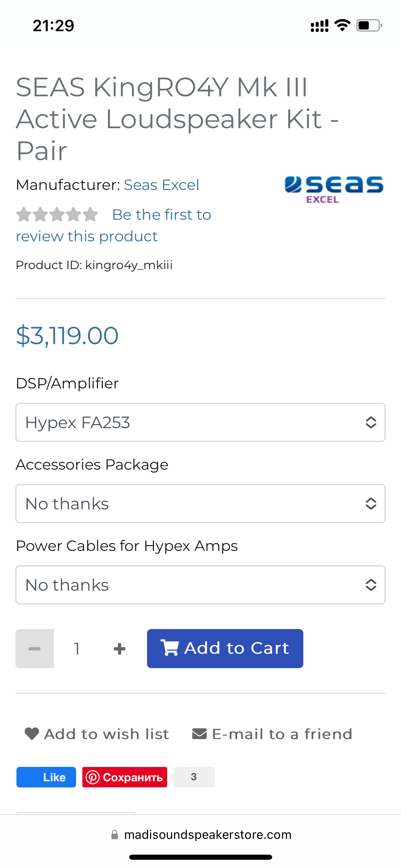The image size is (401, 868).
Task: Click the Pinterest Сохранить save button
Action: coord(125,777)
